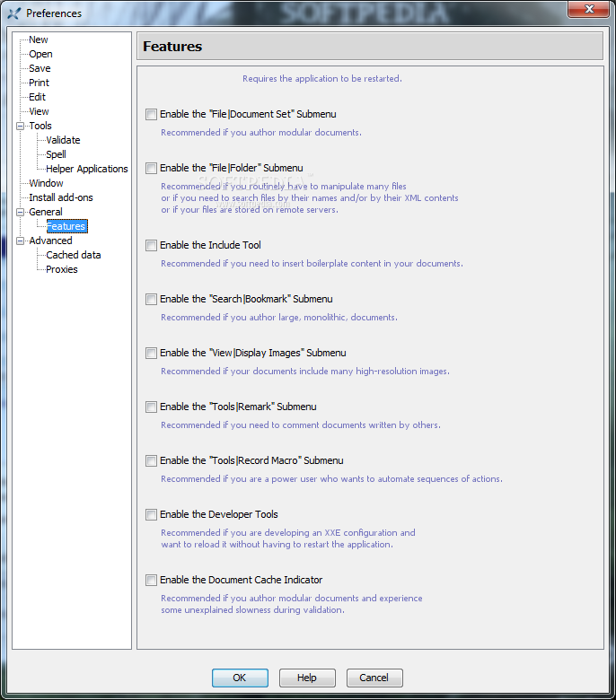
Task: Click 'Recommended if your documents include many high-resolution images' text
Action: click(x=305, y=372)
